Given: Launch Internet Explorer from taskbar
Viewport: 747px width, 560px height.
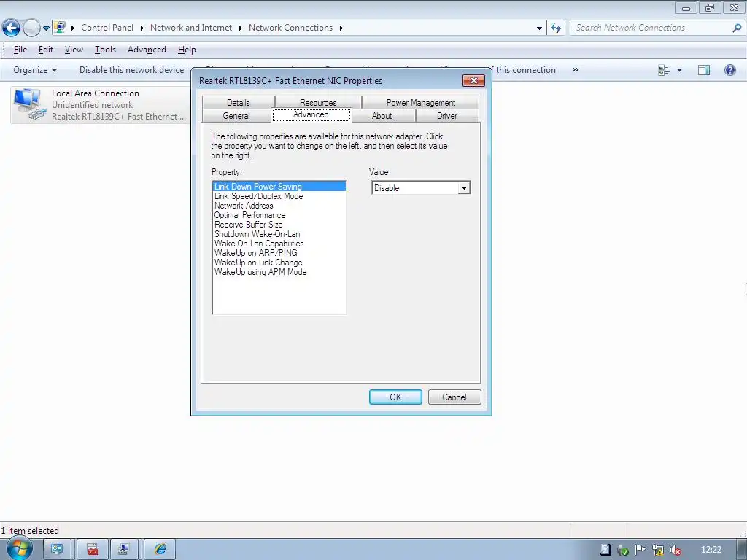Looking at the screenshot, I should pos(160,550).
